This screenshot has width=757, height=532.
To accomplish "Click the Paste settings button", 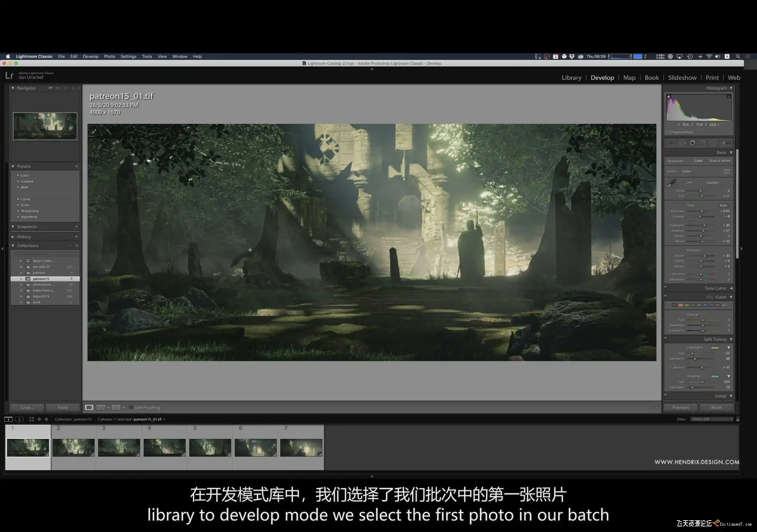I will tap(63, 407).
